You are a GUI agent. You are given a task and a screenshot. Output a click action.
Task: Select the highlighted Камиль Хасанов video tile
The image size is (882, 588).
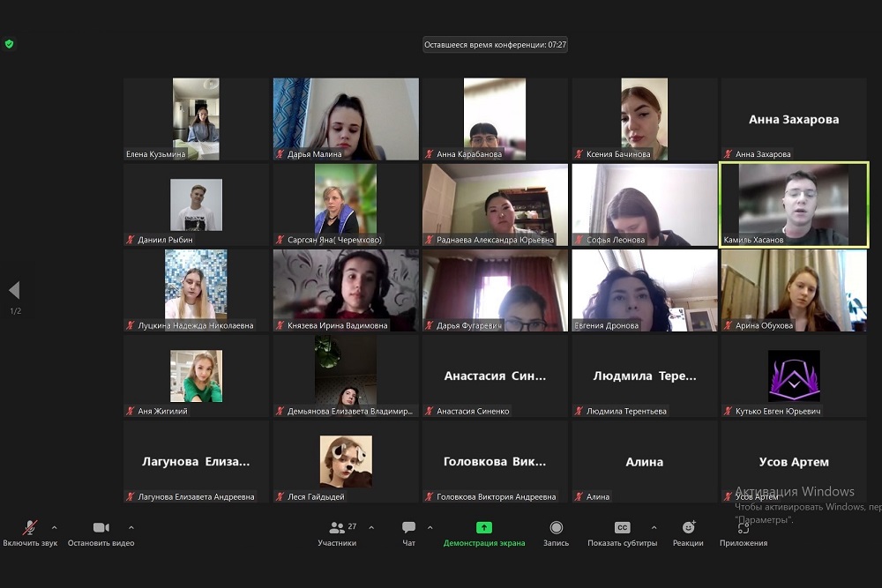(794, 204)
